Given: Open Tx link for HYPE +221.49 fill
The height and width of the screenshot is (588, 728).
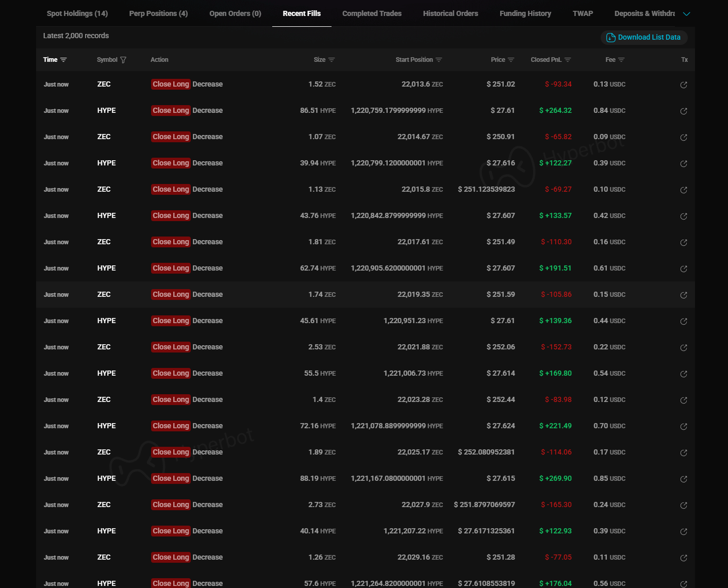Looking at the screenshot, I should point(684,426).
